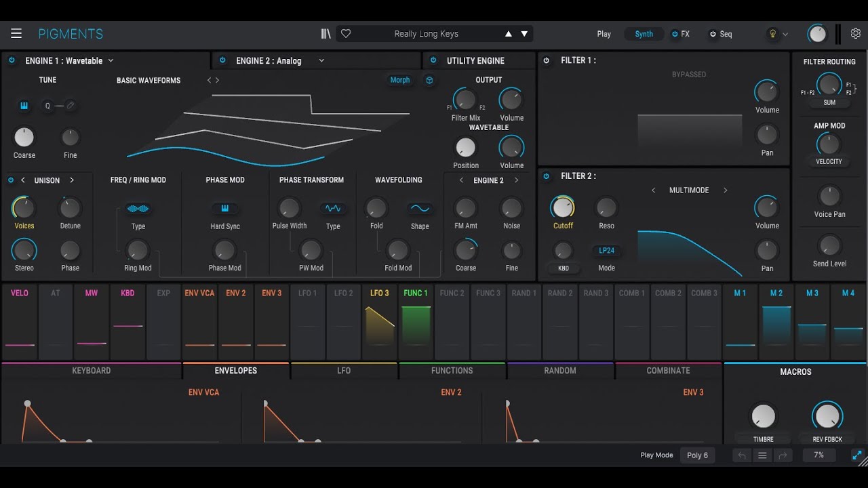The height and width of the screenshot is (488, 868).
Task: Click the TIMBRE macro knob
Action: [x=763, y=416]
